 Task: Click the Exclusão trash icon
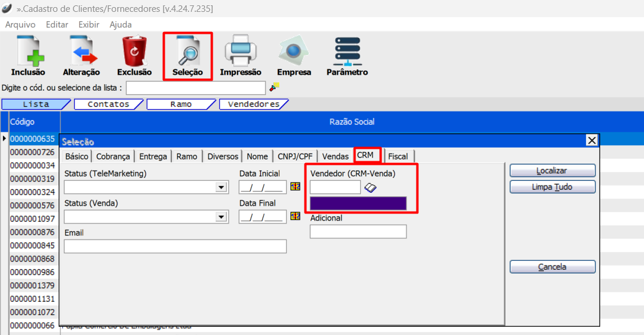134,52
